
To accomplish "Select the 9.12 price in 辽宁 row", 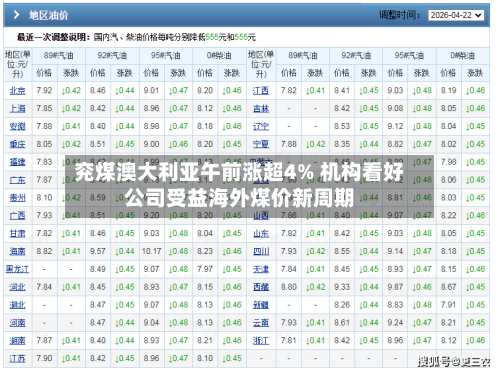I will tap(395, 126).
